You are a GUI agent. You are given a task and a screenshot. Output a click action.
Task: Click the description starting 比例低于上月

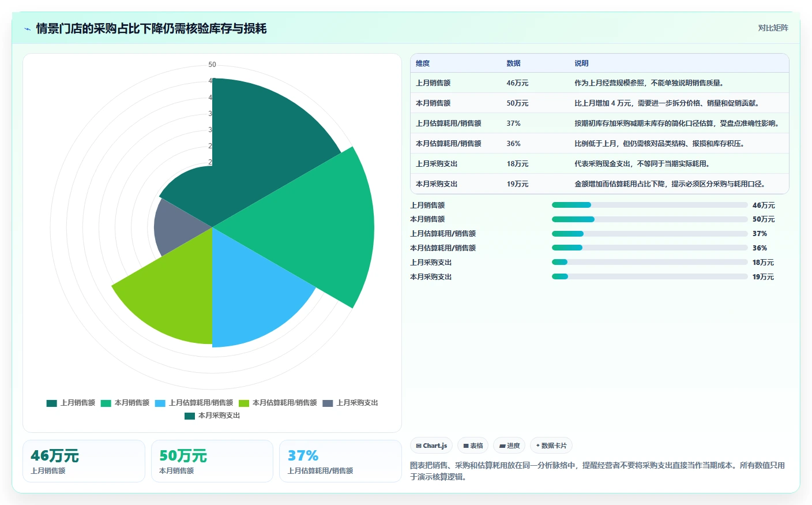(659, 144)
